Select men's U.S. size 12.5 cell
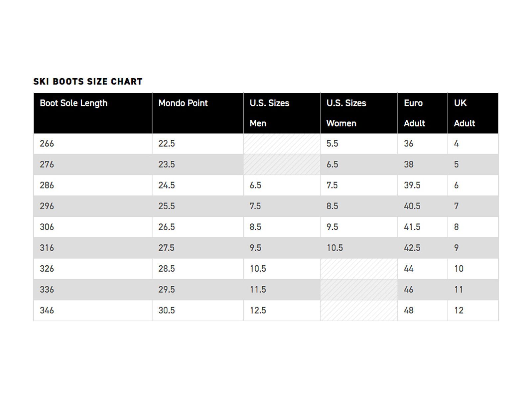 pyautogui.click(x=258, y=311)
